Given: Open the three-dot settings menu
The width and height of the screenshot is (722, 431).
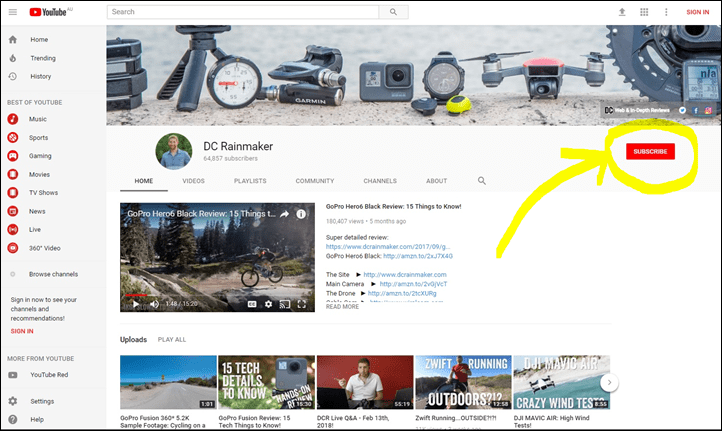Looking at the screenshot, I should [x=666, y=12].
